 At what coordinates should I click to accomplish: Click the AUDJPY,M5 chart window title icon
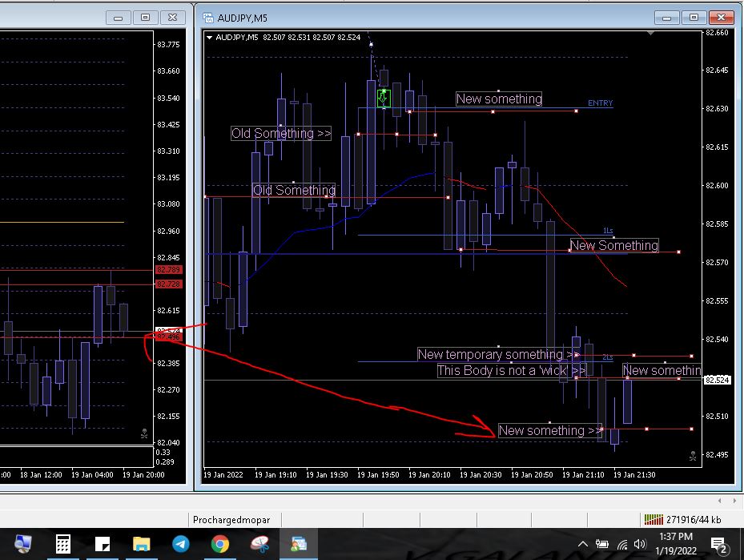tap(208, 18)
